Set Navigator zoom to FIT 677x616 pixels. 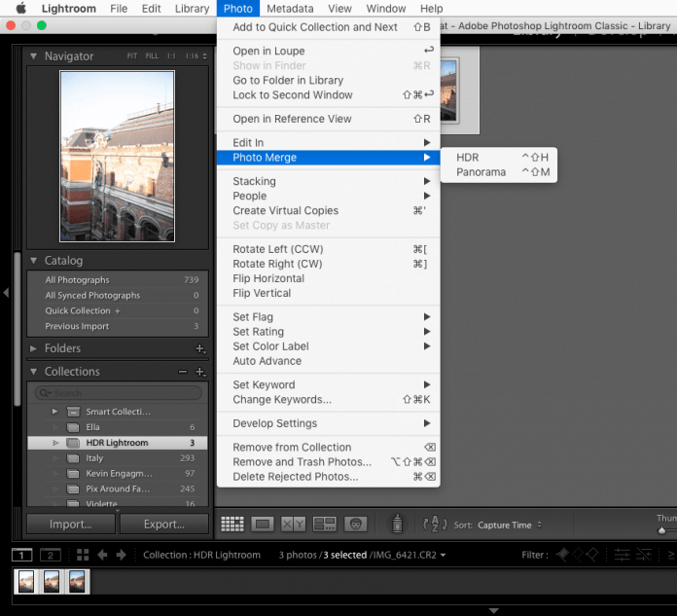131,56
